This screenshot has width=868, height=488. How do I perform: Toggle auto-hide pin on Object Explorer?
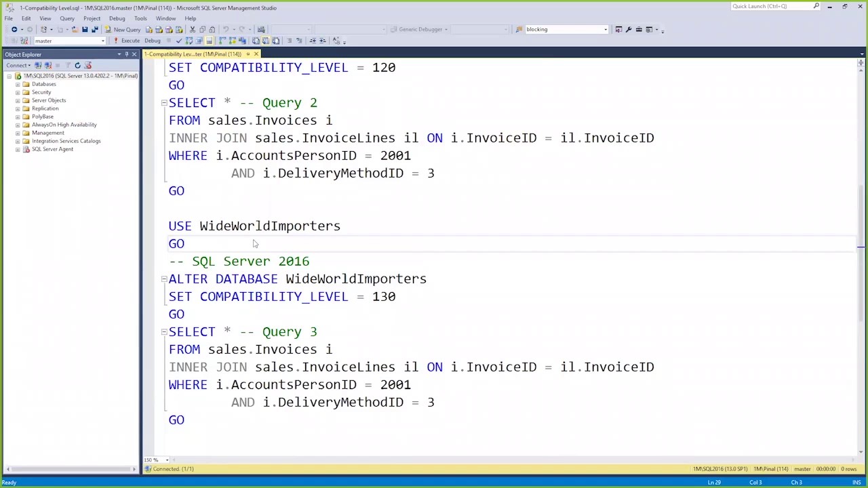126,54
